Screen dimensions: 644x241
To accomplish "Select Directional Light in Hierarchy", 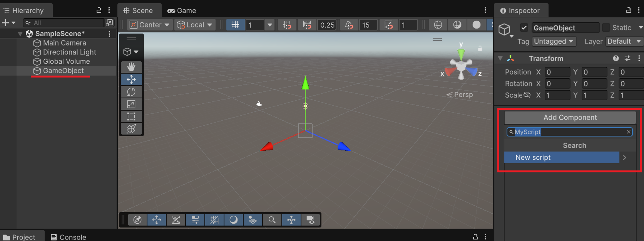I will click(x=65, y=52).
